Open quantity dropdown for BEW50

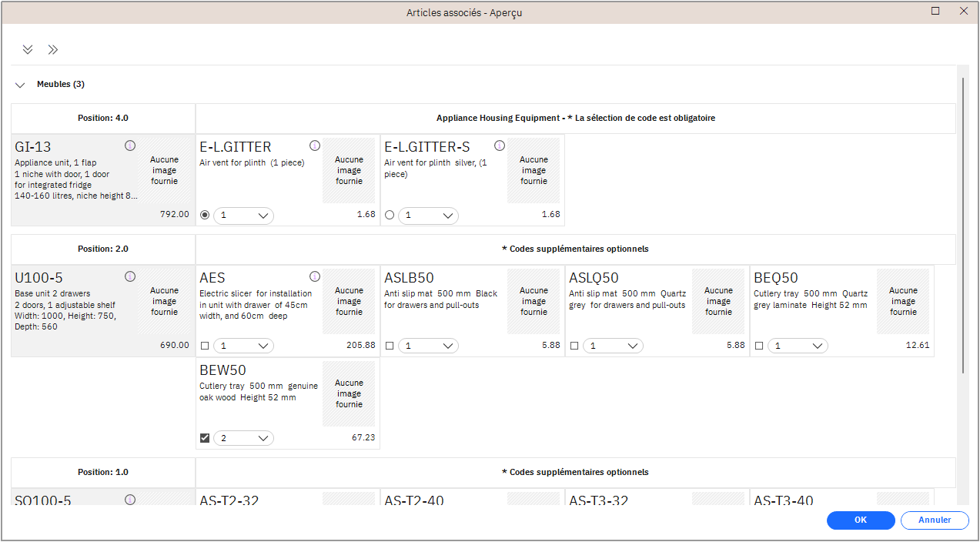coord(243,439)
